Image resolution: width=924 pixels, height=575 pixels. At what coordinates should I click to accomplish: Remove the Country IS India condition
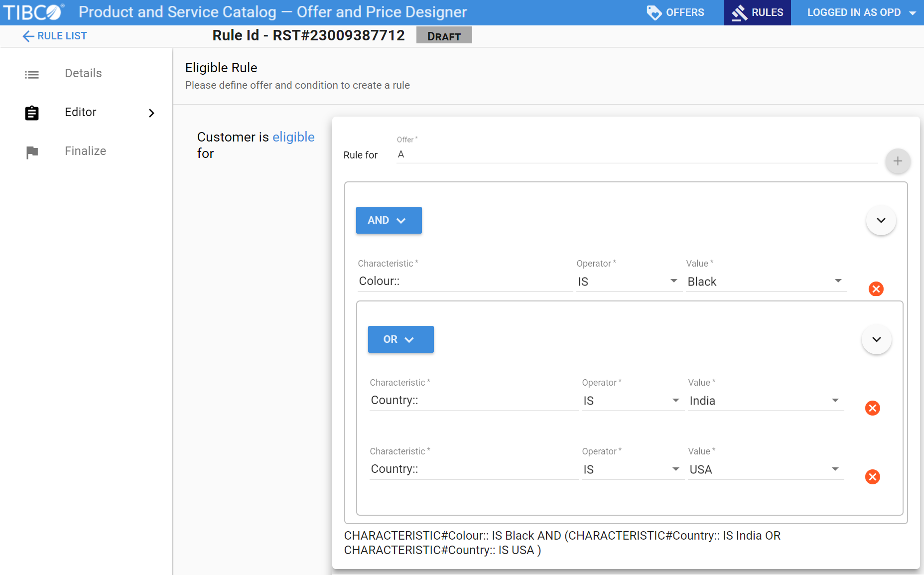(x=872, y=408)
